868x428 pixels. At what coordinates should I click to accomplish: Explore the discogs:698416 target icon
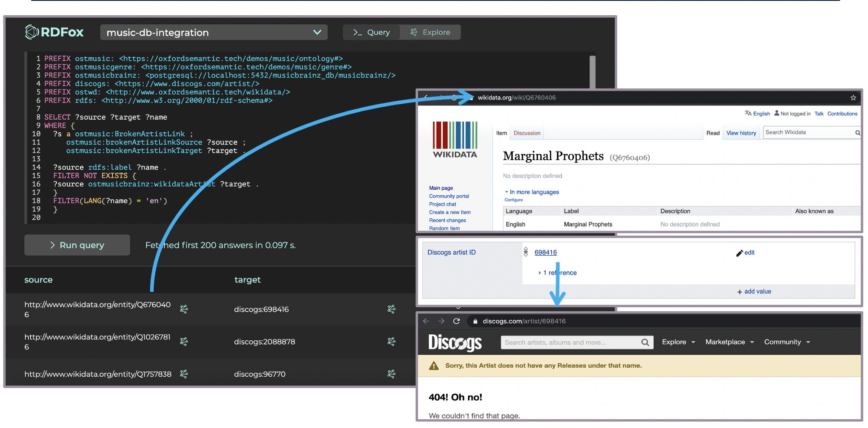[391, 309]
